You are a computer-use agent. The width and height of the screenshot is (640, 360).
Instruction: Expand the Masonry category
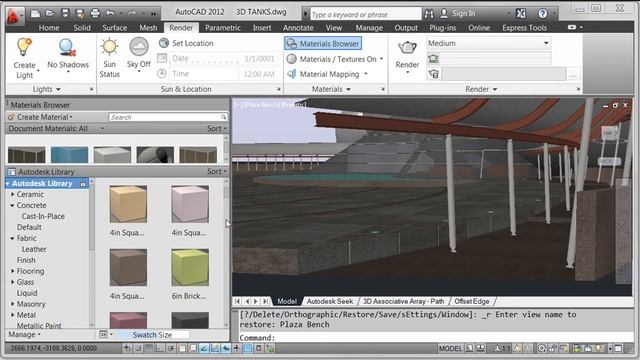(13, 304)
